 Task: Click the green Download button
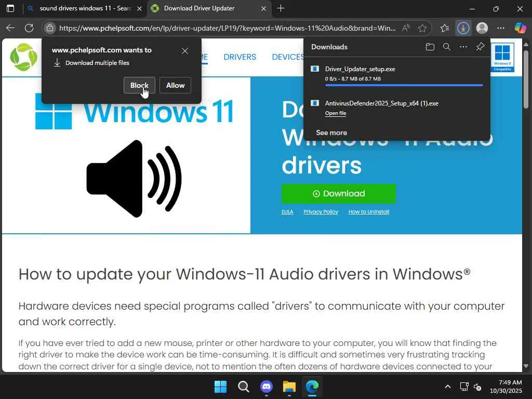(339, 193)
